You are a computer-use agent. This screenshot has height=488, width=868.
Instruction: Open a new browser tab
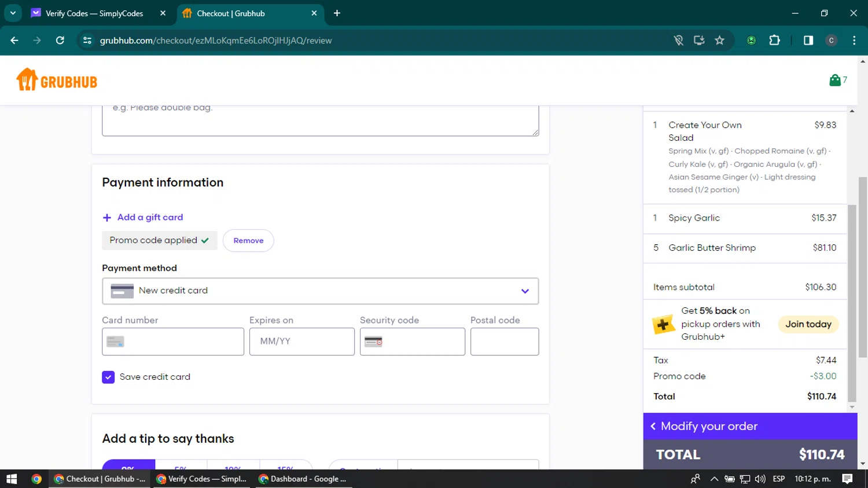click(337, 13)
